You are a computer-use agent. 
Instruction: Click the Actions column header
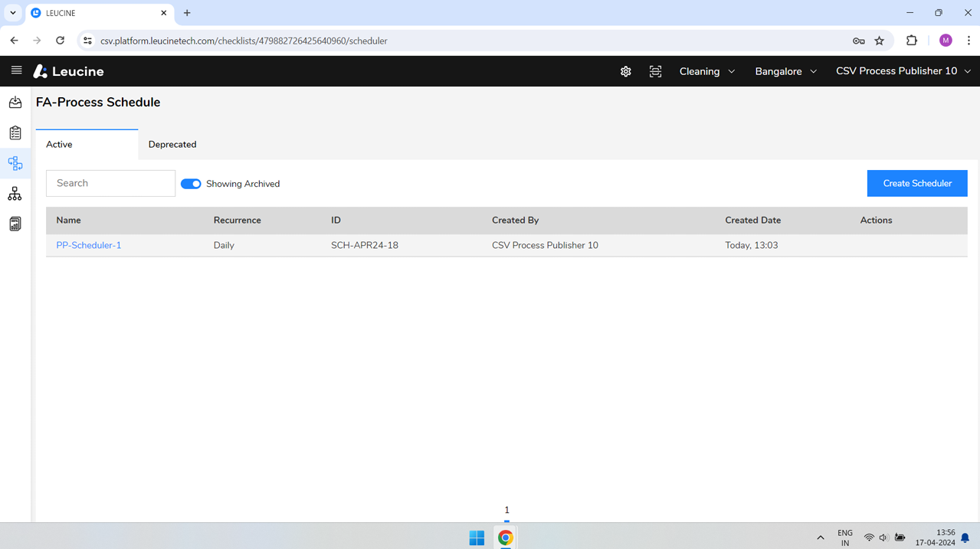pyautogui.click(x=876, y=220)
